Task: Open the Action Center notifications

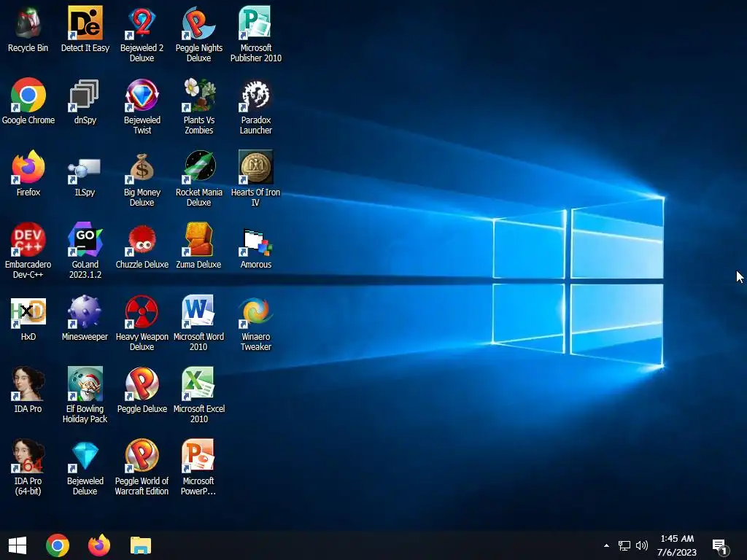Action: 720,546
